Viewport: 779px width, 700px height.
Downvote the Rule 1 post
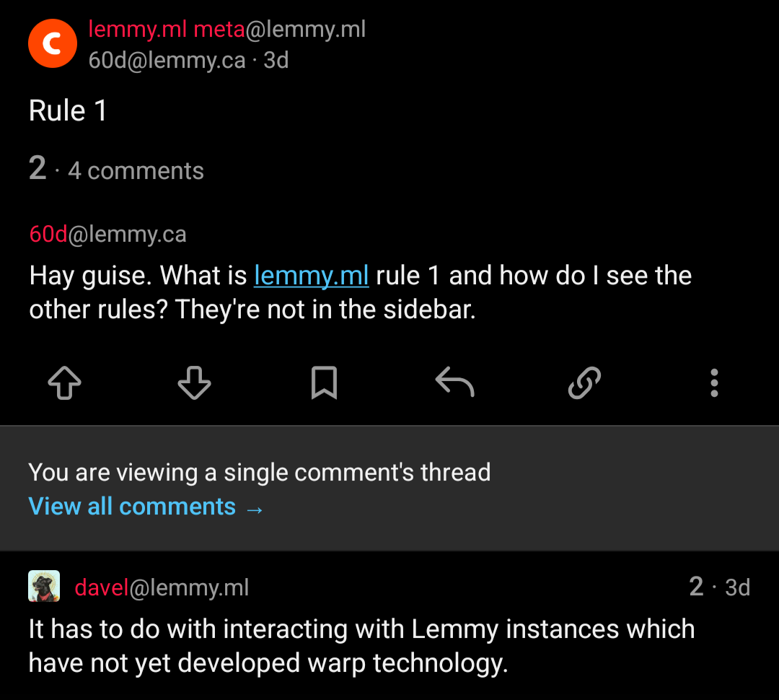[x=194, y=382]
